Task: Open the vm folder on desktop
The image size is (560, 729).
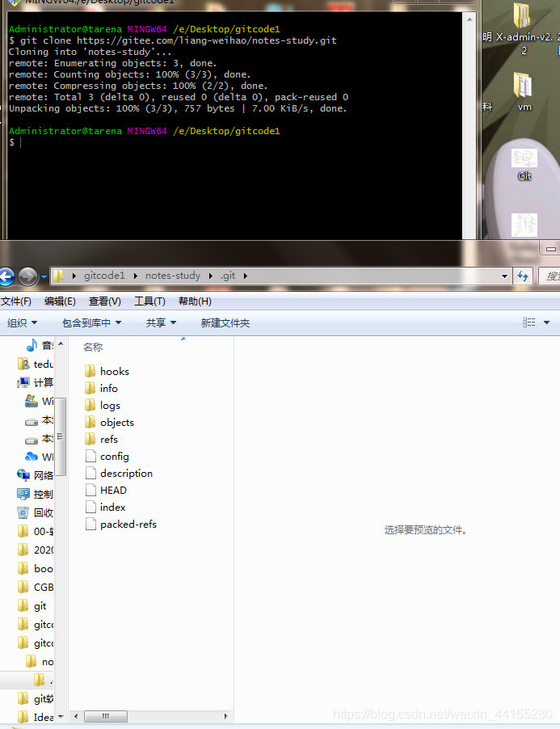Action: [x=524, y=92]
